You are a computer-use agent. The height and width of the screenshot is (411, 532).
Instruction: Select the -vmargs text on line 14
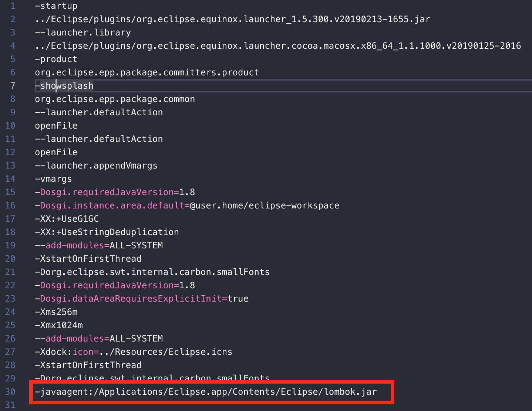tap(53, 179)
